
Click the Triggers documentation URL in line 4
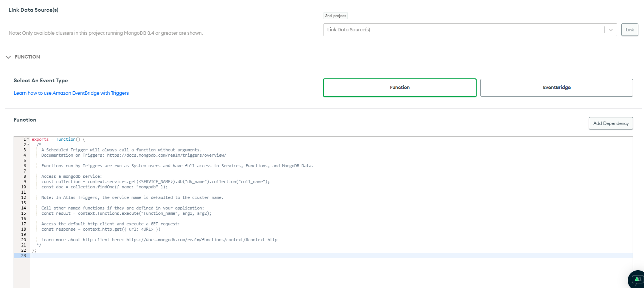pos(166,156)
